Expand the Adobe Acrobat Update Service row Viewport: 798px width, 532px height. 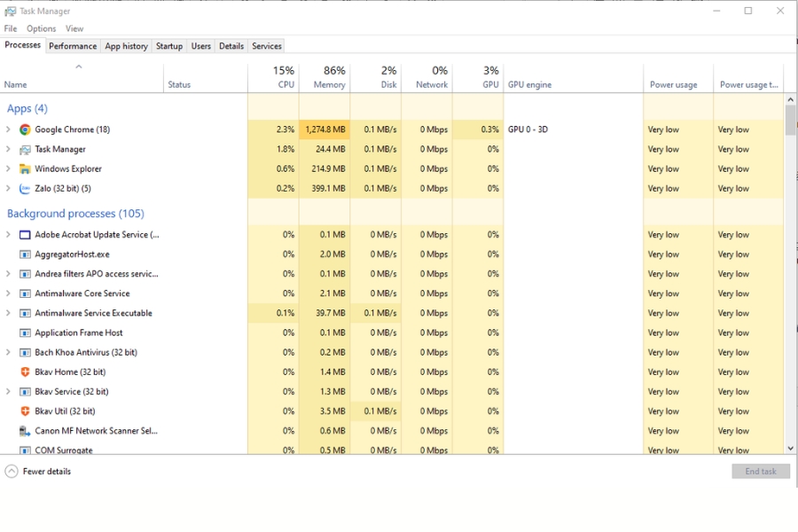click(x=8, y=235)
